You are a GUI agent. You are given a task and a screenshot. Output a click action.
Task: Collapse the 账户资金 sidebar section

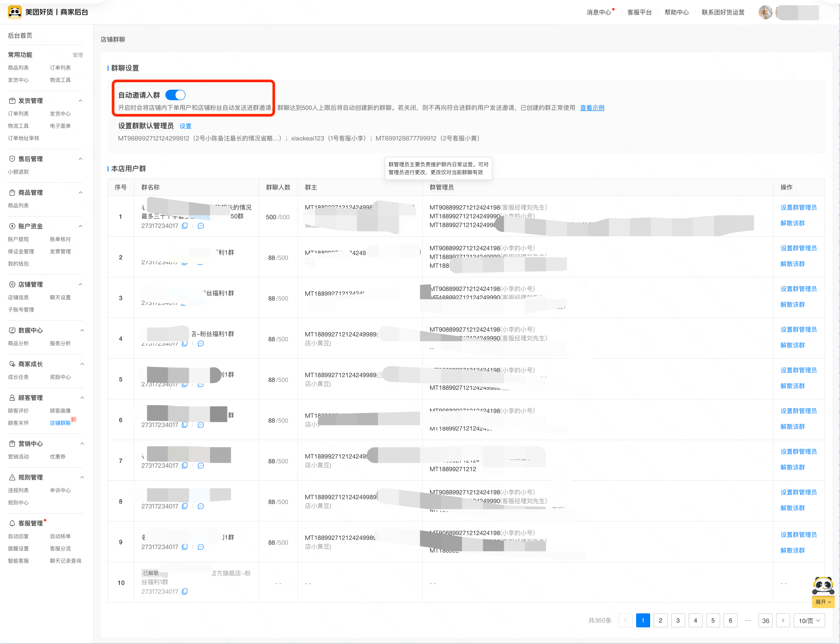[80, 226]
